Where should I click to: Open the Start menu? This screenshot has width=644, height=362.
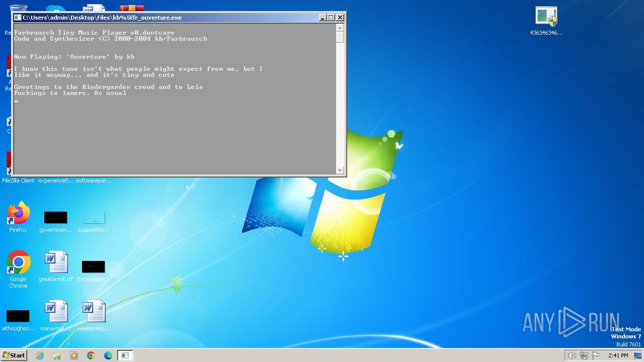tap(14, 355)
